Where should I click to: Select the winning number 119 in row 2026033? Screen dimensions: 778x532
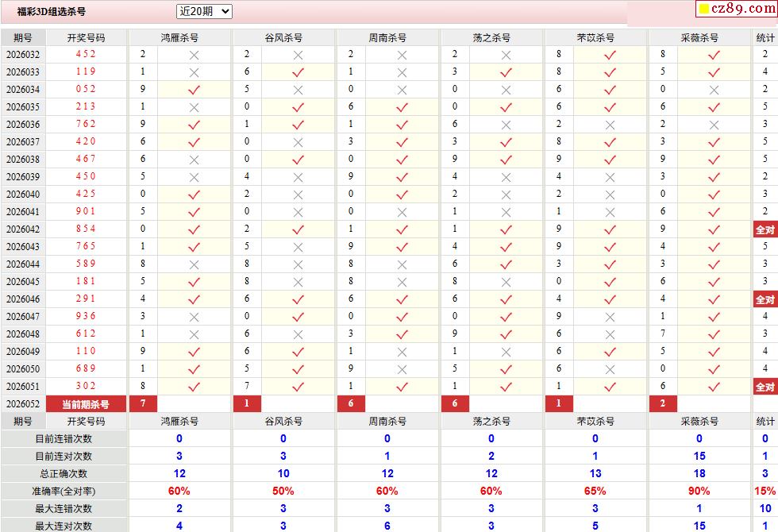(86, 71)
